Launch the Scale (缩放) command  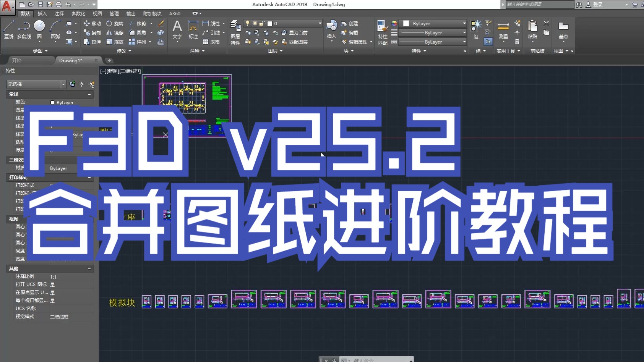click(115, 42)
